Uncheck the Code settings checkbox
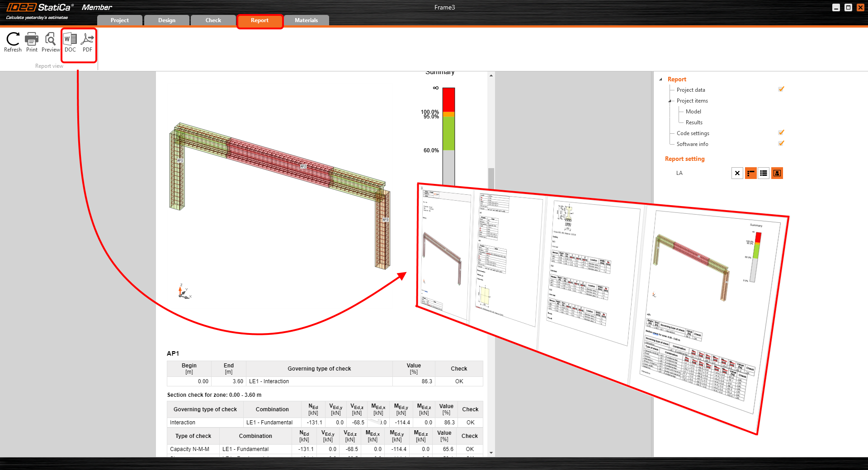This screenshot has width=868, height=470. coord(781,133)
